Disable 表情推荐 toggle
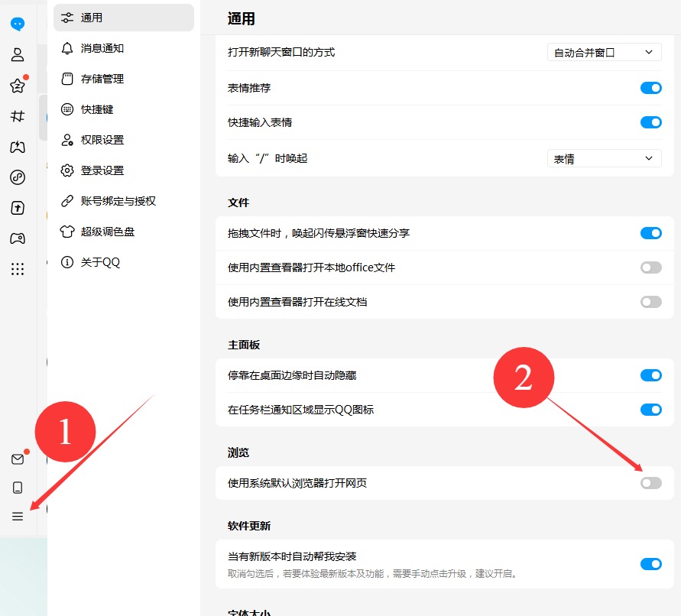This screenshot has width=681, height=616. click(650, 88)
